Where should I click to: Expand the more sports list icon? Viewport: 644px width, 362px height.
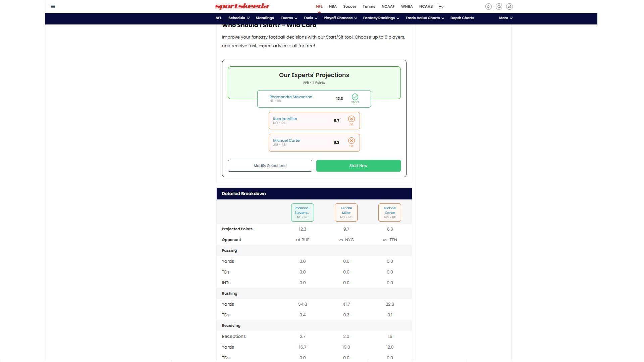[441, 6]
